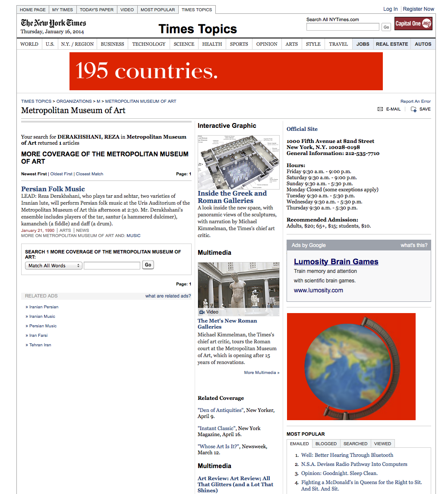Go to the TRAVEL section
The height and width of the screenshot is (494, 448).
[338, 44]
